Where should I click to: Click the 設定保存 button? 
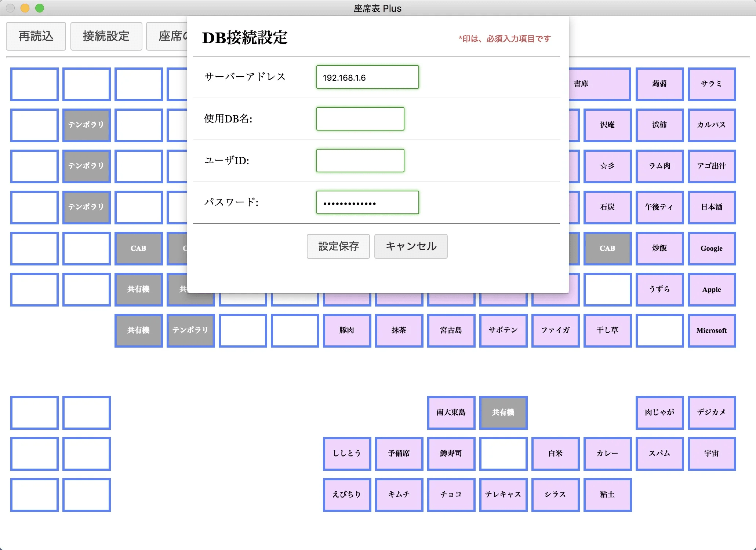[x=338, y=246]
